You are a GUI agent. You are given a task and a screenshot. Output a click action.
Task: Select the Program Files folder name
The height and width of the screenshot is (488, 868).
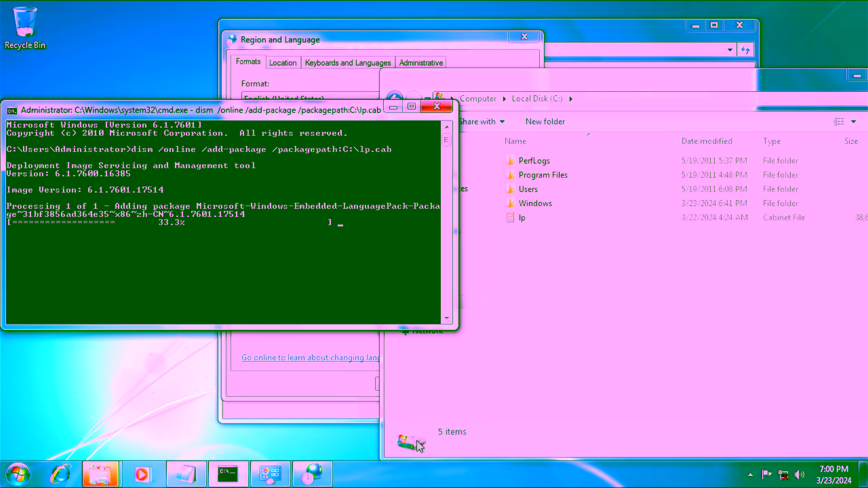click(x=543, y=175)
